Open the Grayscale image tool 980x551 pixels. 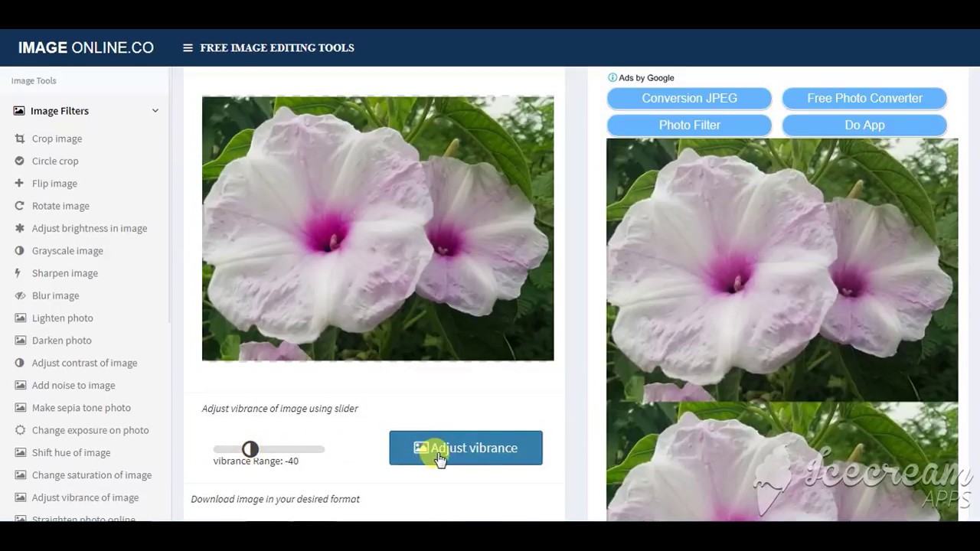click(67, 250)
